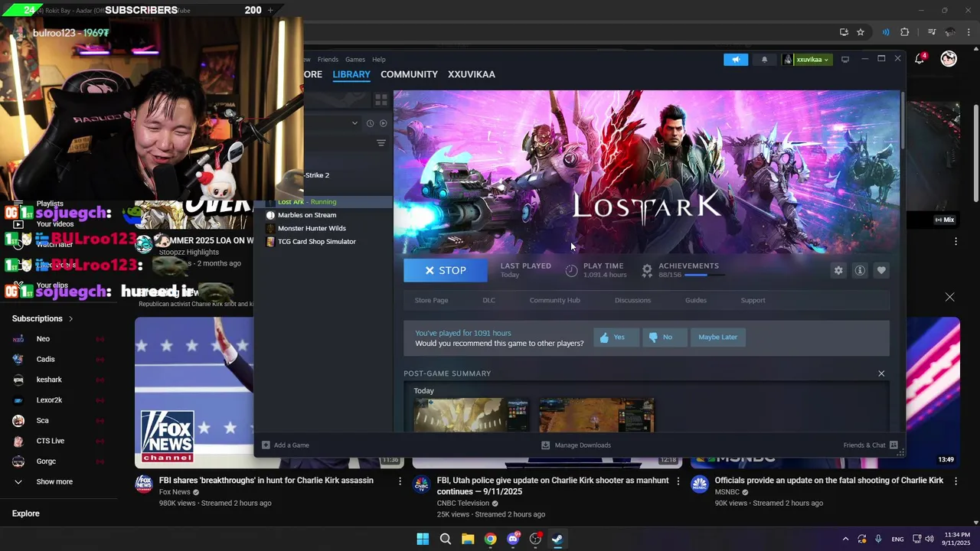Open Steam Friends menu
This screenshot has width=980, height=551.
(x=328, y=60)
